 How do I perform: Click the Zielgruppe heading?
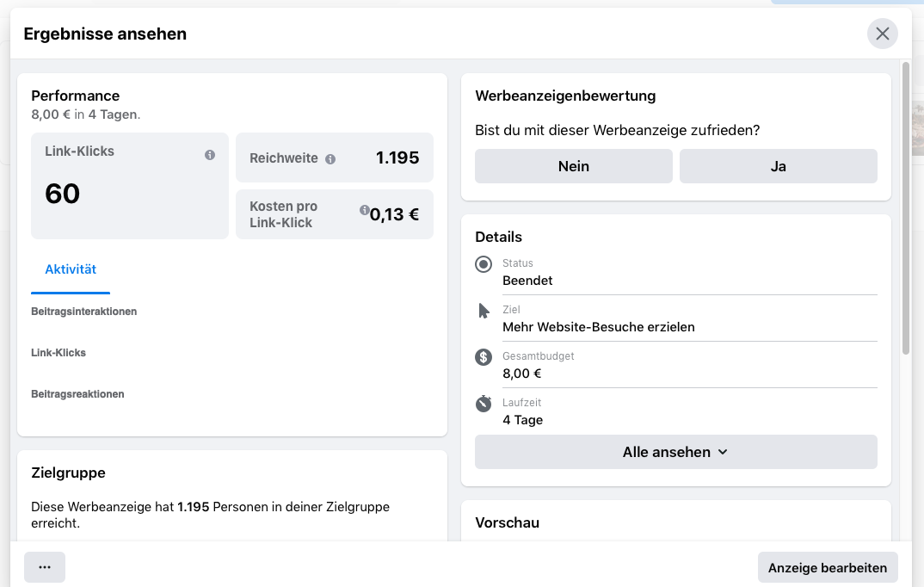point(68,473)
